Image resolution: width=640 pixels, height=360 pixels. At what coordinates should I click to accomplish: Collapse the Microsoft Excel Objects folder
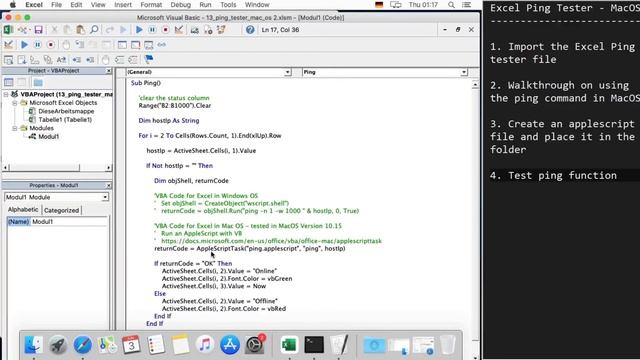point(15,103)
